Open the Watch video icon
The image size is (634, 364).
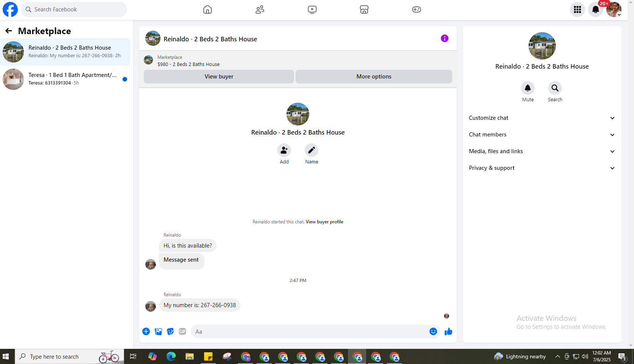tap(312, 9)
